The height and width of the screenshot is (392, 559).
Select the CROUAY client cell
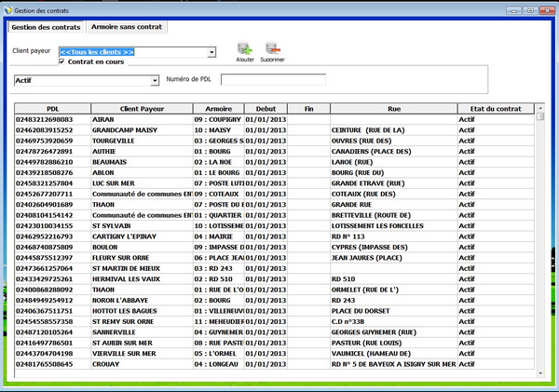(x=142, y=364)
